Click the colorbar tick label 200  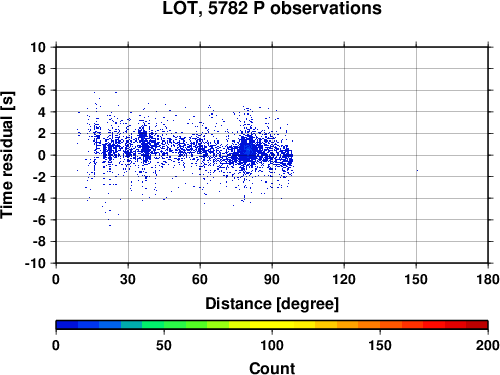tap(488, 345)
